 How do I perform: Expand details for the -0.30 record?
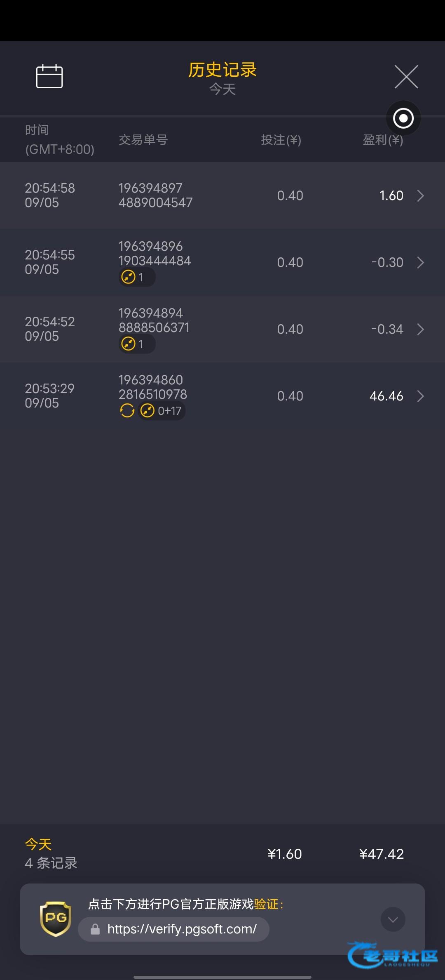[420, 262]
